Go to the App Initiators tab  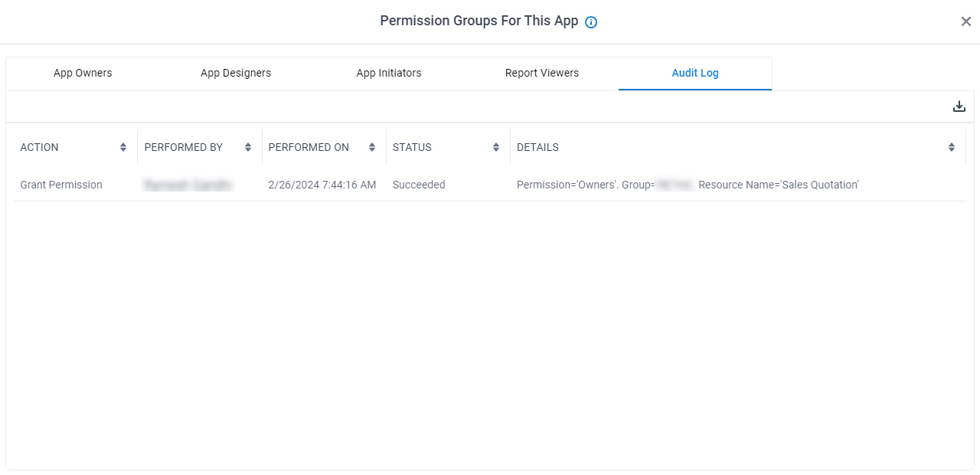pyautogui.click(x=389, y=74)
